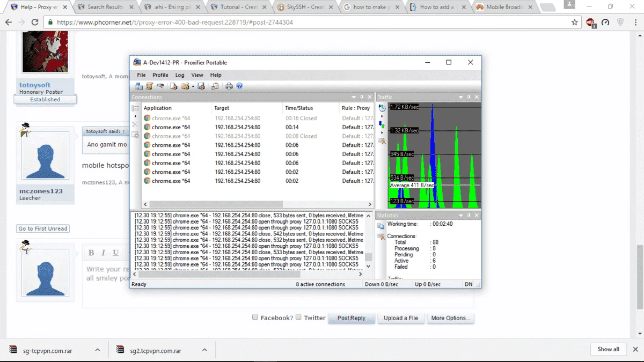The width and height of the screenshot is (644, 362).
Task: Open the View menu
Action: (197, 75)
